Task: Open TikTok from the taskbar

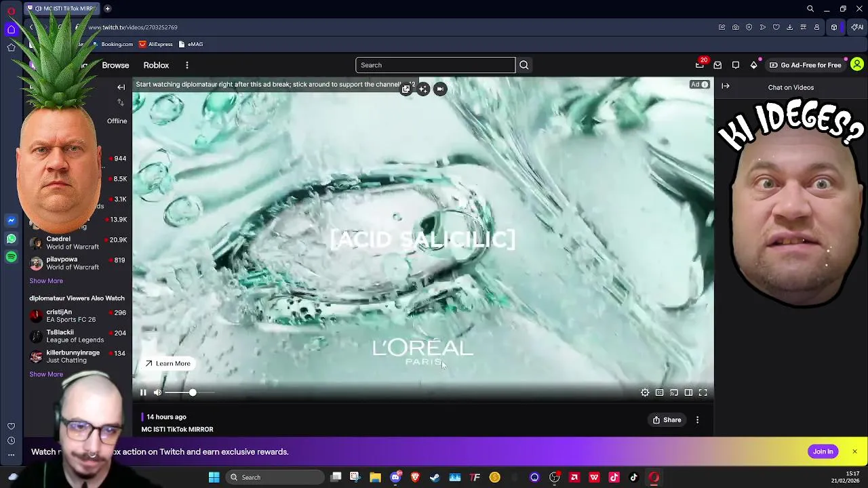Action: click(634, 477)
